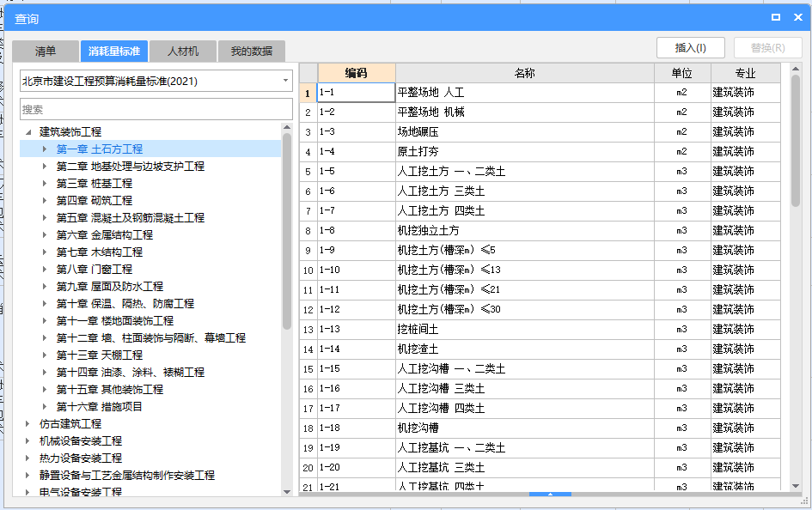The width and height of the screenshot is (812, 510).
Task: Click row header number 16
Action: pos(308,388)
